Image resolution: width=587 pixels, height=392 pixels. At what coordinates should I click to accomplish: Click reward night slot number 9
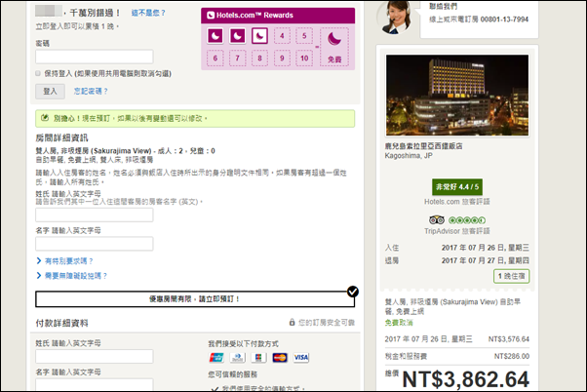click(x=282, y=59)
